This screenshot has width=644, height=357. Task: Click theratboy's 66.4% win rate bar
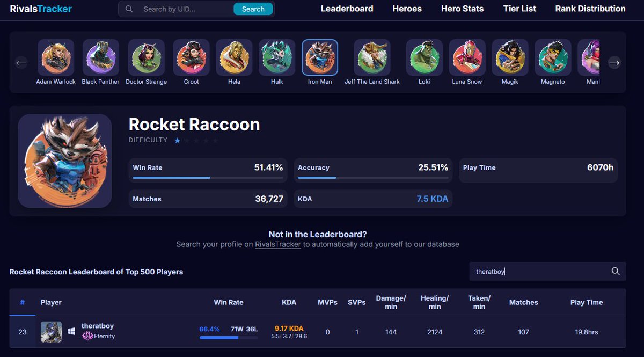point(228,338)
